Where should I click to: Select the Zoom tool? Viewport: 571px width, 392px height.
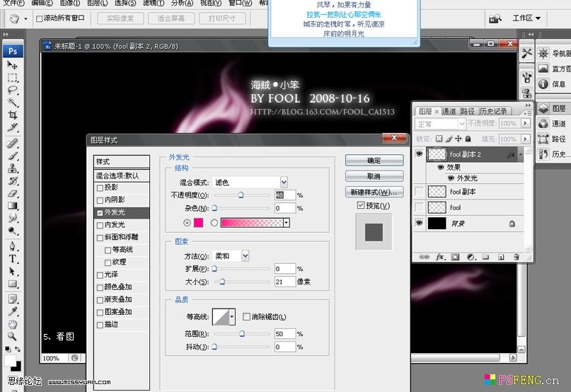click(12, 336)
